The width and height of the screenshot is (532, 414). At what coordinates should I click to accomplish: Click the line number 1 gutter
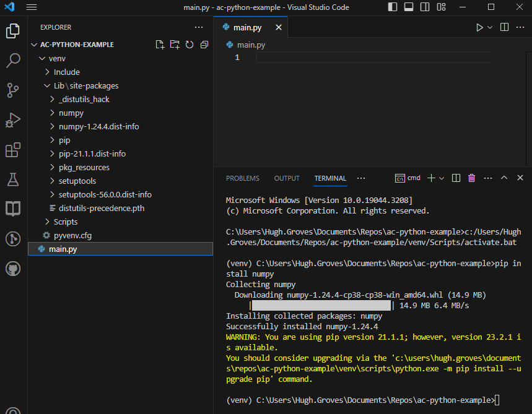tap(237, 58)
